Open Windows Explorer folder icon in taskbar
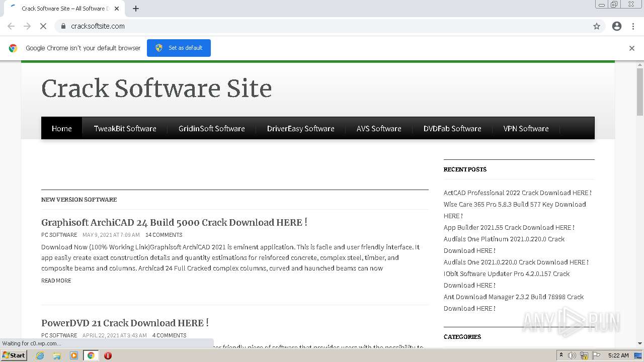Image resolution: width=644 pixels, height=362 pixels. 57,355
